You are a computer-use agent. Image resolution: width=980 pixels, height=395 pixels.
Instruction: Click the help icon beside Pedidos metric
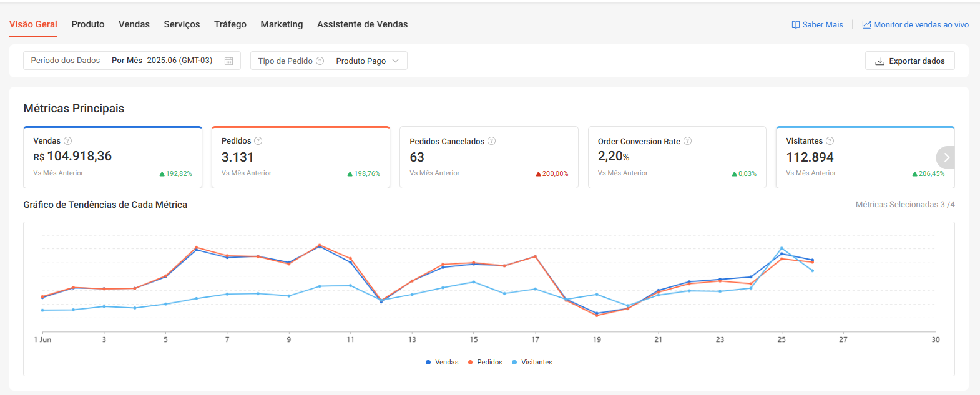pyautogui.click(x=258, y=141)
